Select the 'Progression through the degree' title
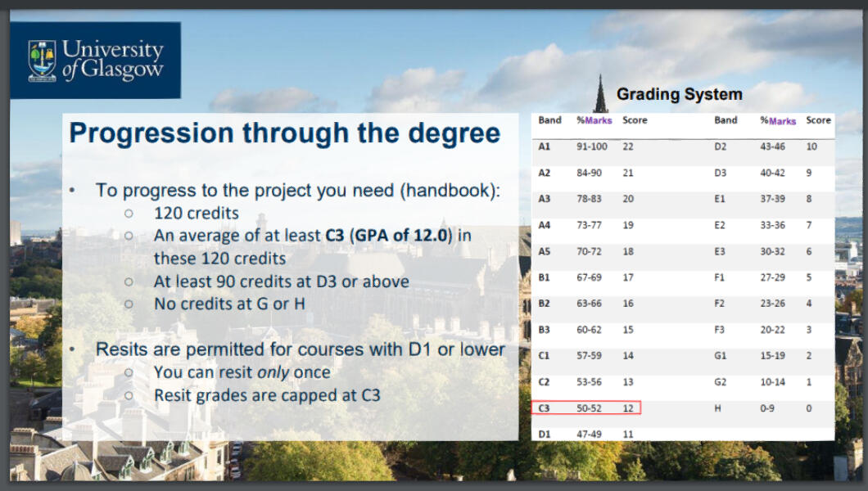868x491 pixels. 284,133
